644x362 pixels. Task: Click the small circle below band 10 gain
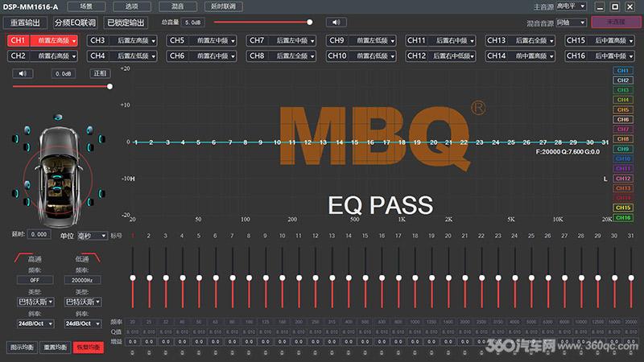283,352
